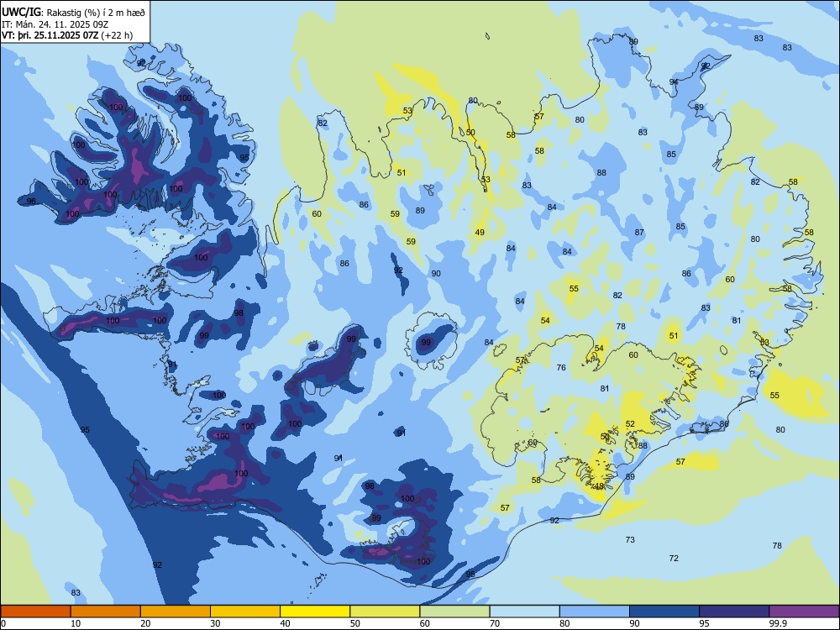Screen dimensions: 840x630
Task: Click the dark orange 0–10 legend swatch
Action: coord(36,612)
